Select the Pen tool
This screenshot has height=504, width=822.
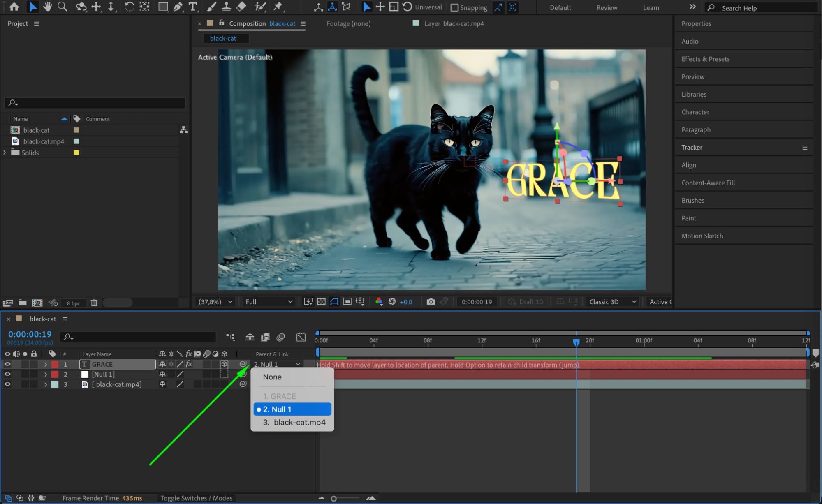(x=178, y=7)
